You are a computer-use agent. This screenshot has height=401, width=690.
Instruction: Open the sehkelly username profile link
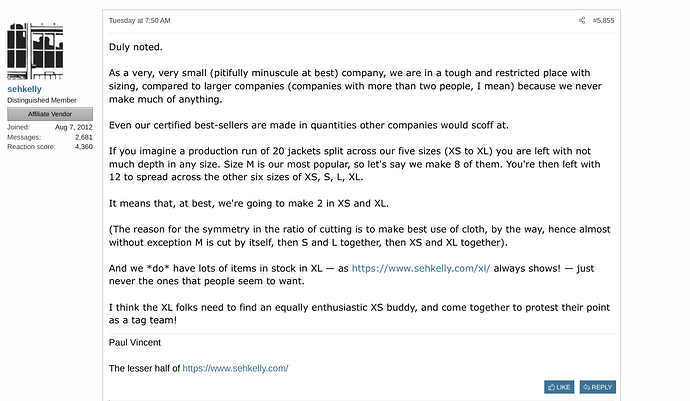25,89
